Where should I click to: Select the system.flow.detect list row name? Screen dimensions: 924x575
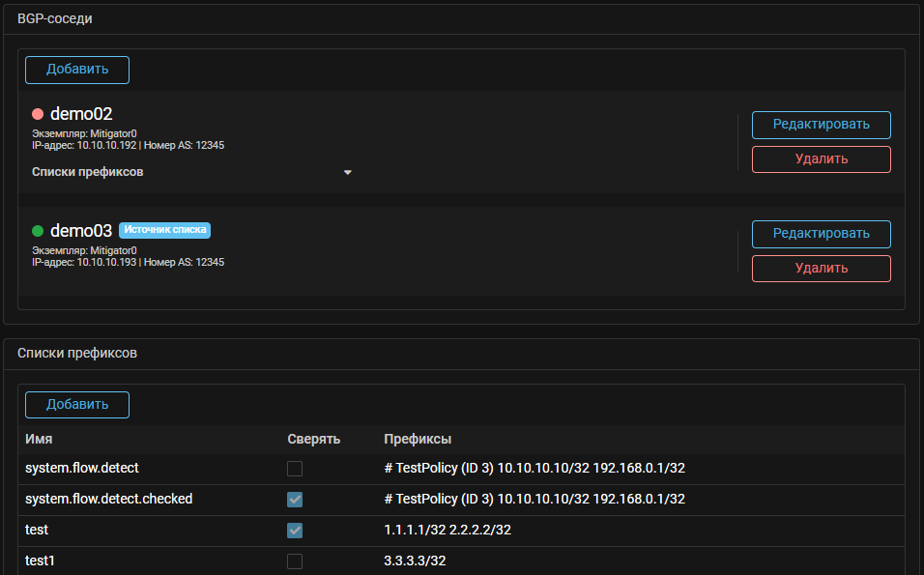coord(82,469)
